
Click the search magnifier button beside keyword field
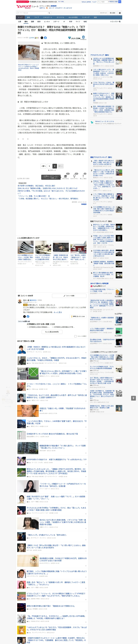click(x=50, y=13)
